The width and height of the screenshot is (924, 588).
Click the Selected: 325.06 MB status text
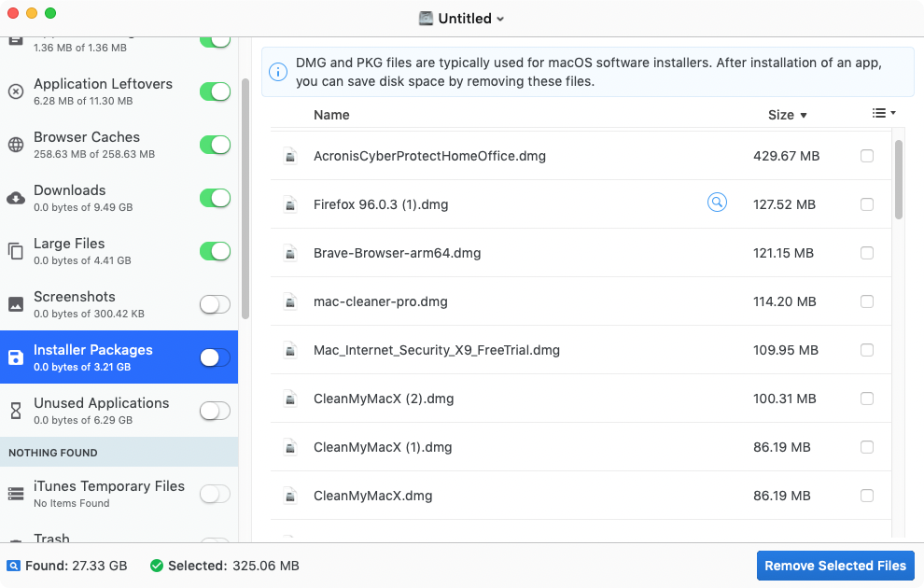point(233,567)
